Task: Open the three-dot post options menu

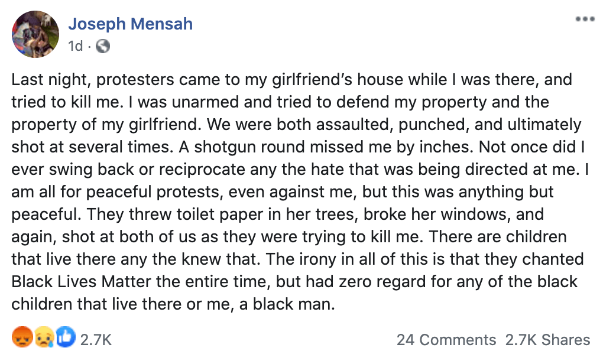Action: 585,19
